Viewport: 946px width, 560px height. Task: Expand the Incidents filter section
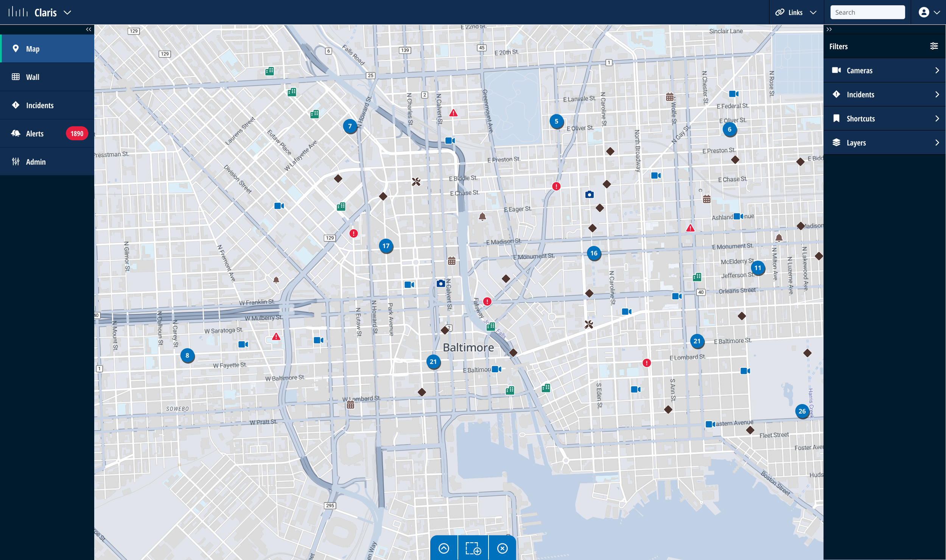click(884, 95)
